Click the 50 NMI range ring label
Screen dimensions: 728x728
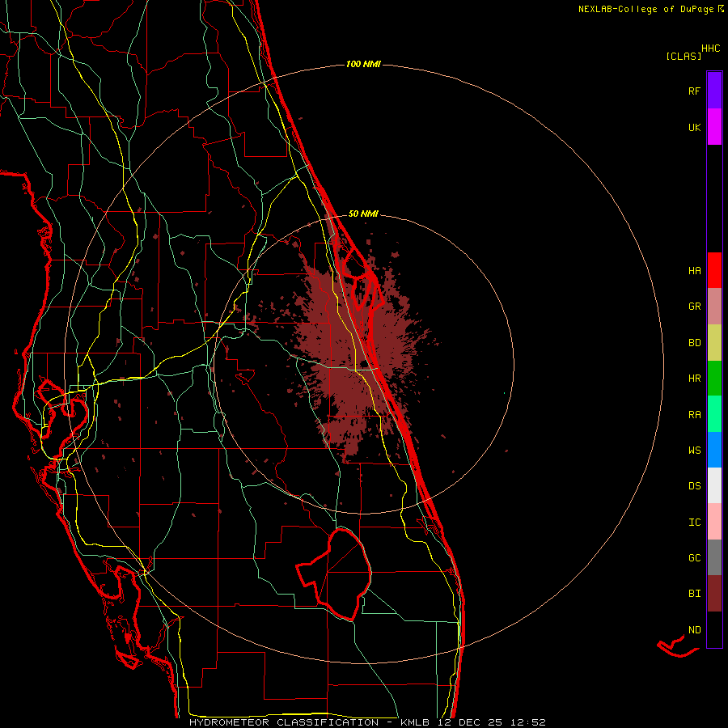pos(363,214)
